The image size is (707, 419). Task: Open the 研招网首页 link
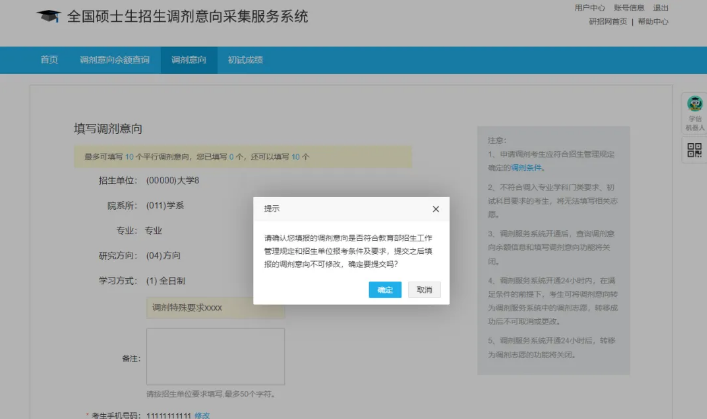[x=608, y=21]
